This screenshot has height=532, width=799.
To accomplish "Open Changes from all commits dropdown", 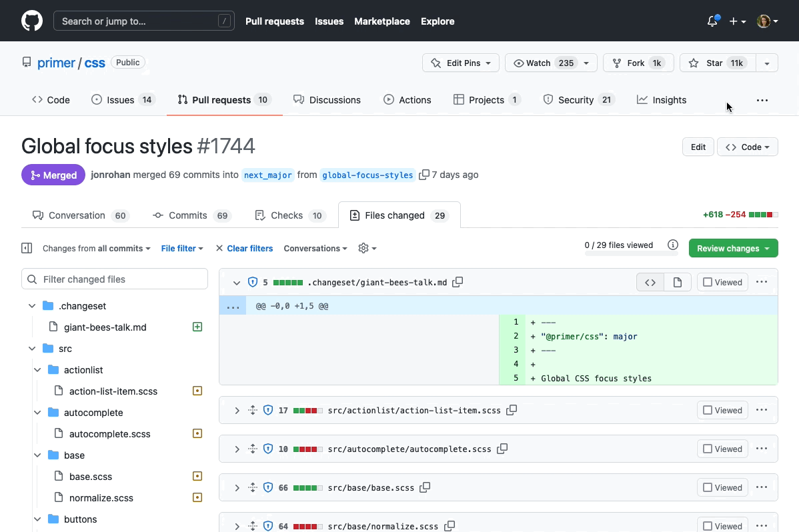I will click(x=96, y=248).
